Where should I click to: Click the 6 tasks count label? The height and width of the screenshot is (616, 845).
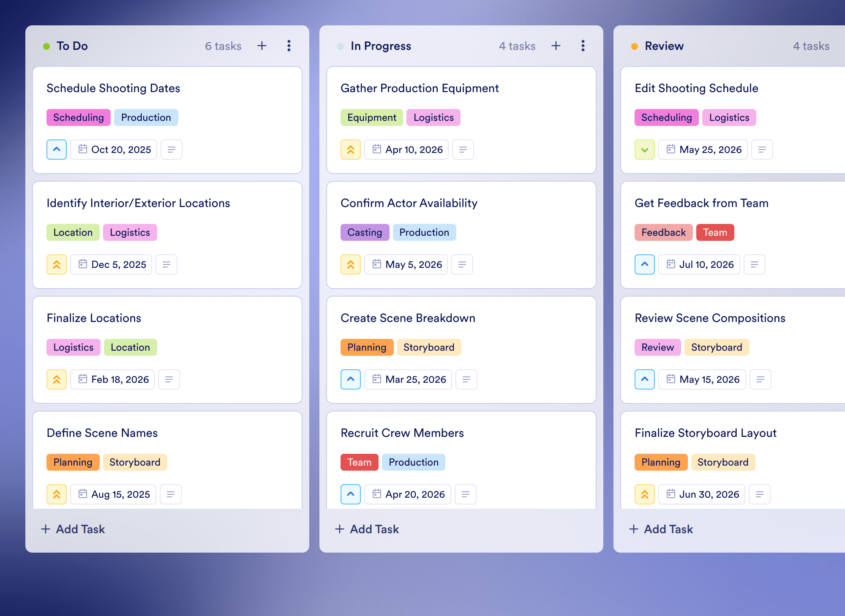[x=223, y=46]
